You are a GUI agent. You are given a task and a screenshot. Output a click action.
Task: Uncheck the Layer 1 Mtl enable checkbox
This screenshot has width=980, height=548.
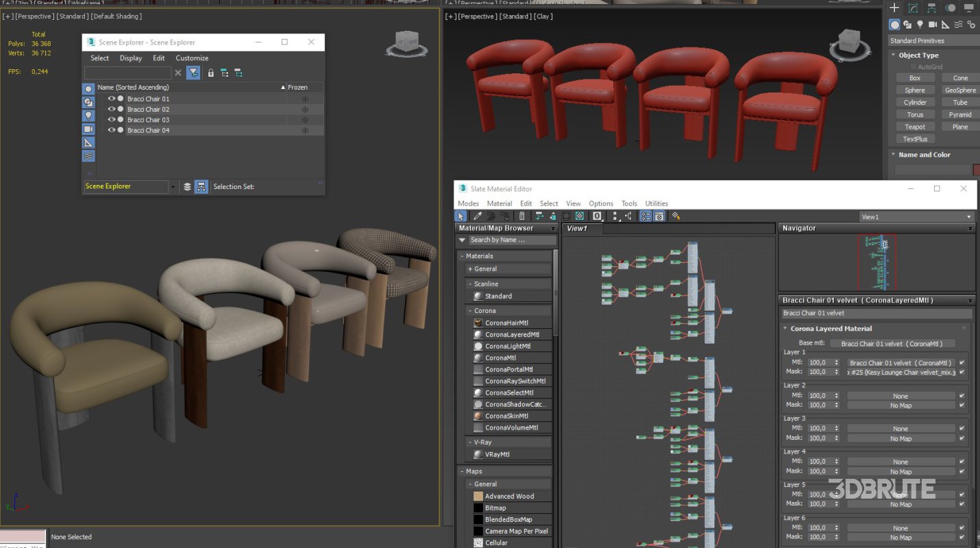[961, 362]
